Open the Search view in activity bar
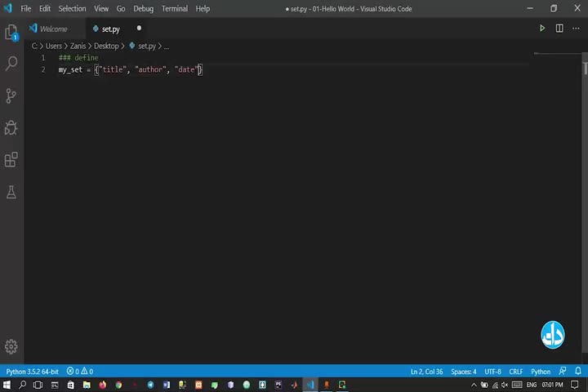Image resolution: width=588 pixels, height=392 pixels. tap(11, 64)
